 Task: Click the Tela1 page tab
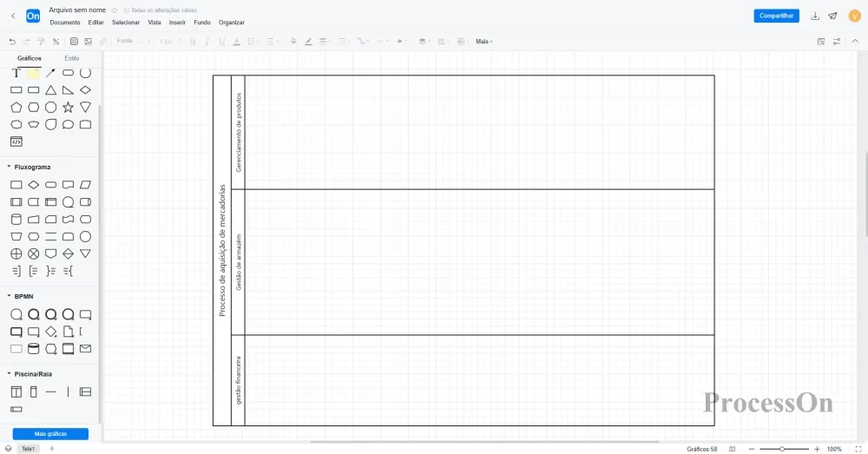click(x=29, y=449)
